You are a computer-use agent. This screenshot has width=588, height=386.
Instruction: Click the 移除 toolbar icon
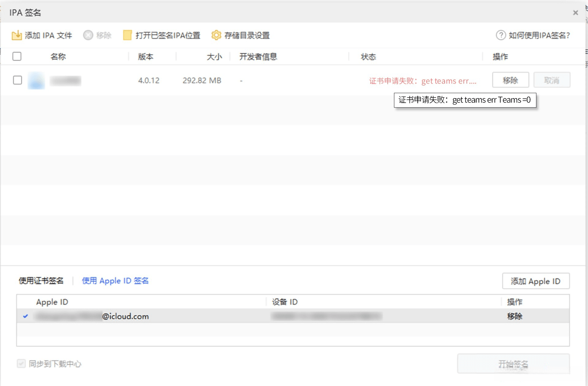pyautogui.click(x=88, y=35)
